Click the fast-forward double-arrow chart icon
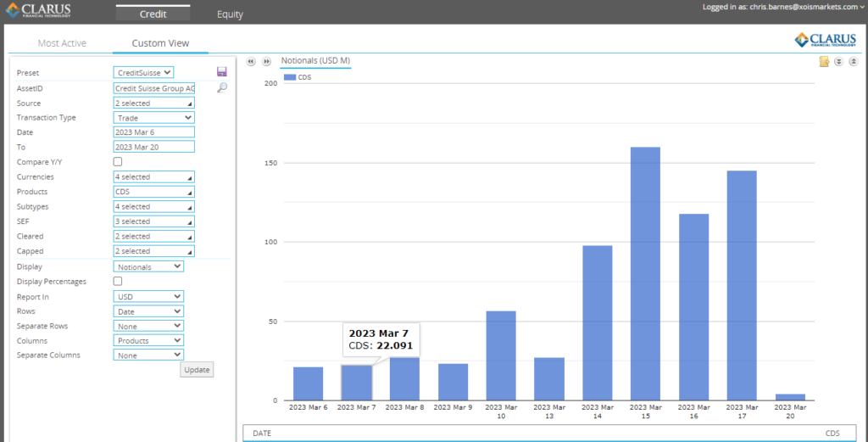 tap(266, 61)
